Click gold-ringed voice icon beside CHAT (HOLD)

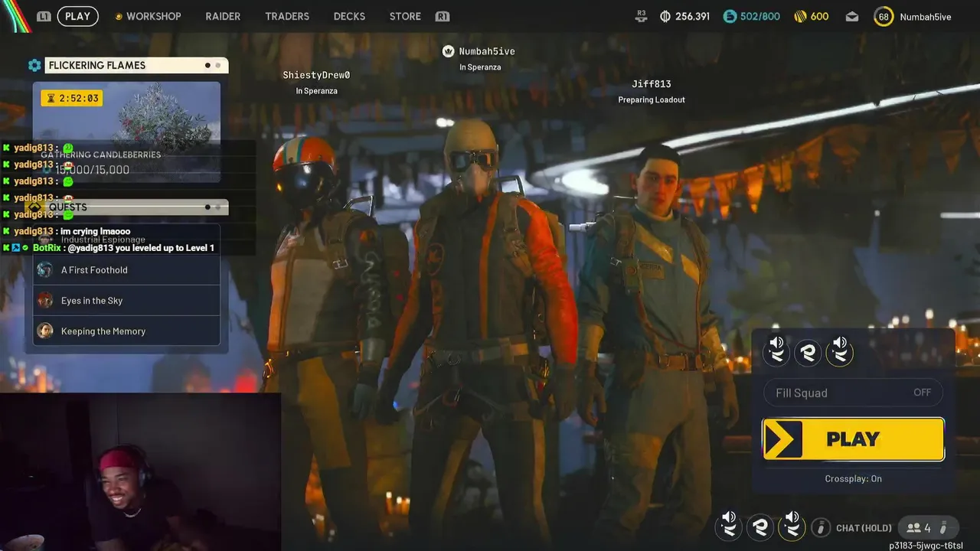pos(792,527)
